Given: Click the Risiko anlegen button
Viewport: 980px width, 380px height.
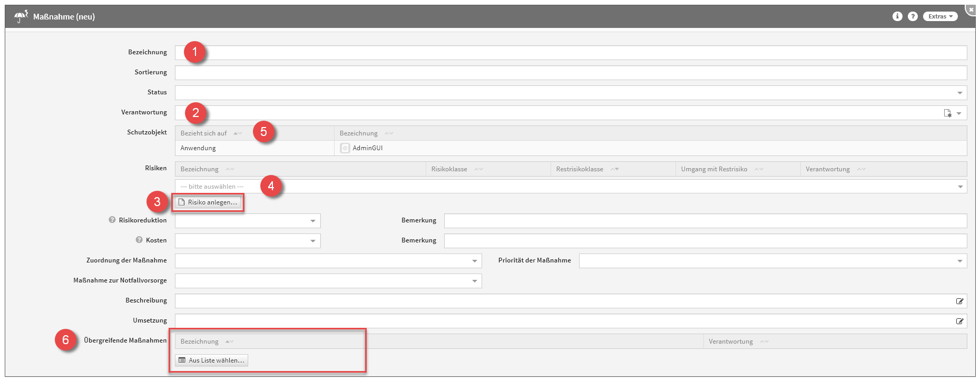Looking at the screenshot, I should click(208, 202).
